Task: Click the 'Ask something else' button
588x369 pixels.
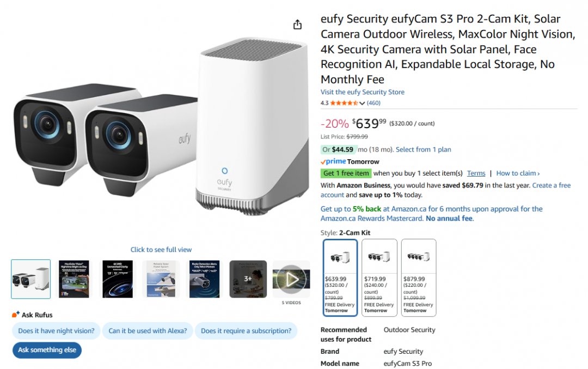Action: pyautogui.click(x=47, y=350)
